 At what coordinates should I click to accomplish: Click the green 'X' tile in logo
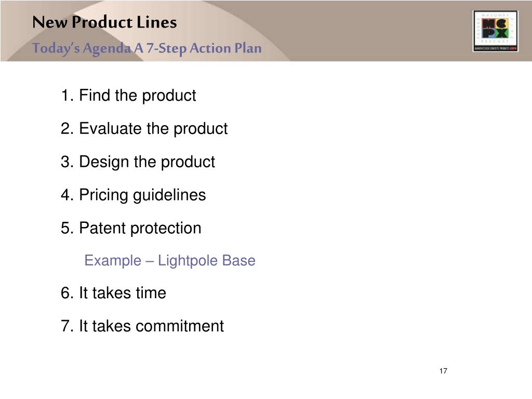pyautogui.click(x=501, y=33)
